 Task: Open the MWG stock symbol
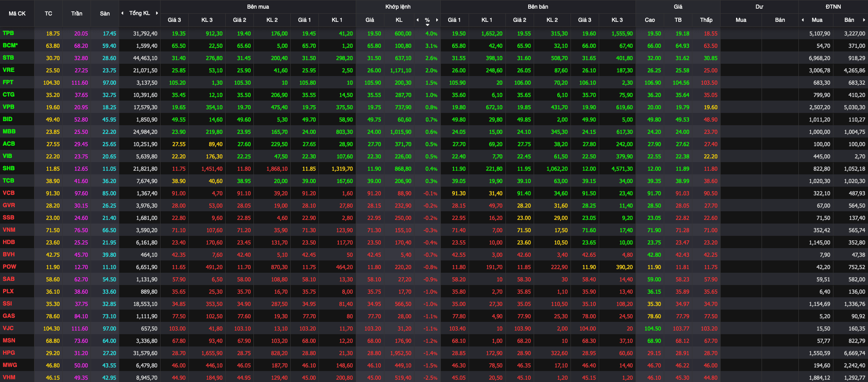[10, 365]
